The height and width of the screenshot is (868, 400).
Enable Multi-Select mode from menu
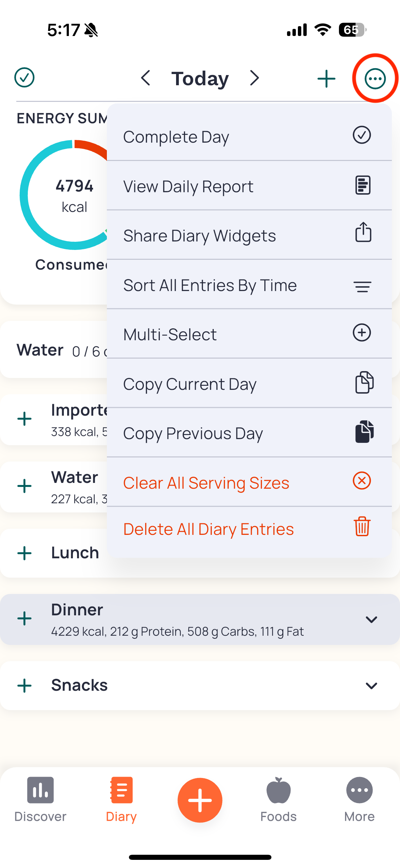[249, 333]
